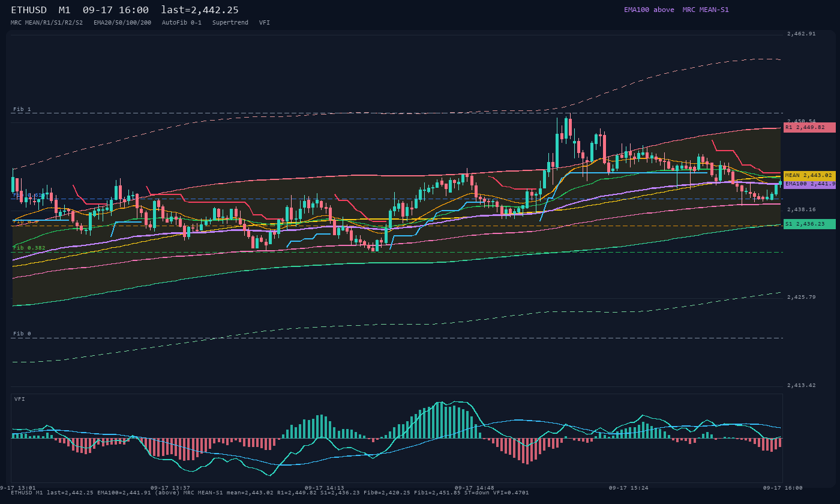Screen dimensions: 840x504
Task: Click the 2,450.54 price axis label
Action: point(801,121)
